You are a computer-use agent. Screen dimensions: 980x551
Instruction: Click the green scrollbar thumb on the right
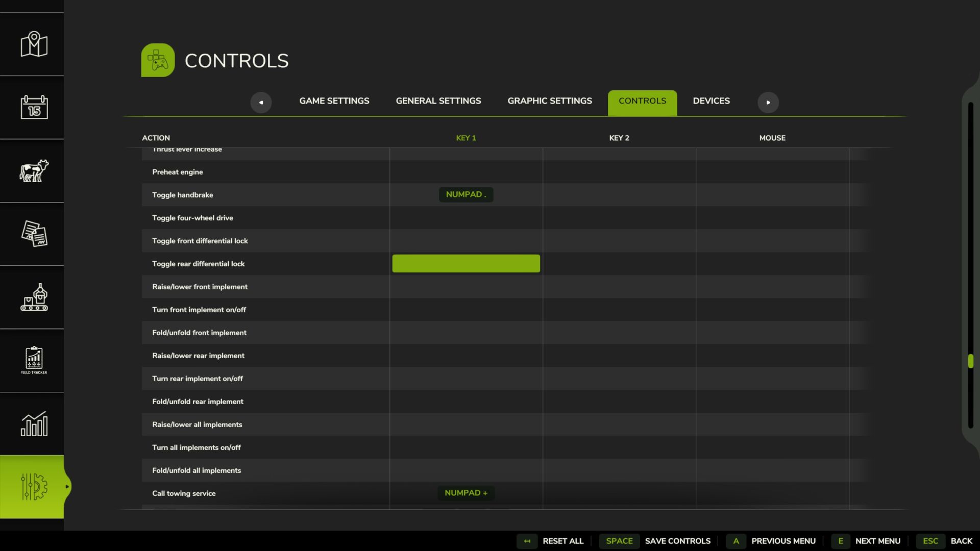tap(970, 361)
